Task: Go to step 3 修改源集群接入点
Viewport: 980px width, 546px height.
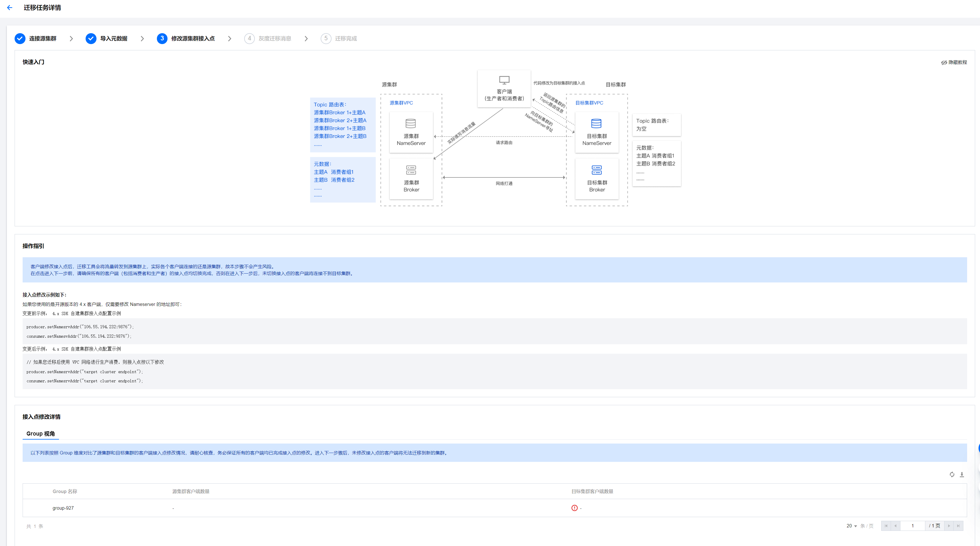Action: coord(162,38)
